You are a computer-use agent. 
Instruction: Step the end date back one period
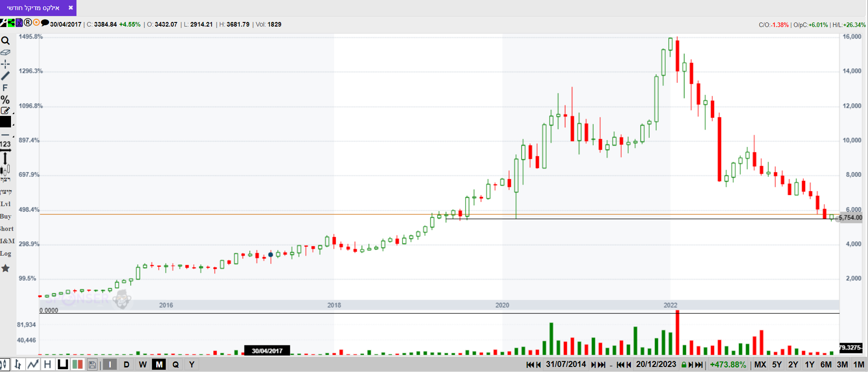click(629, 365)
